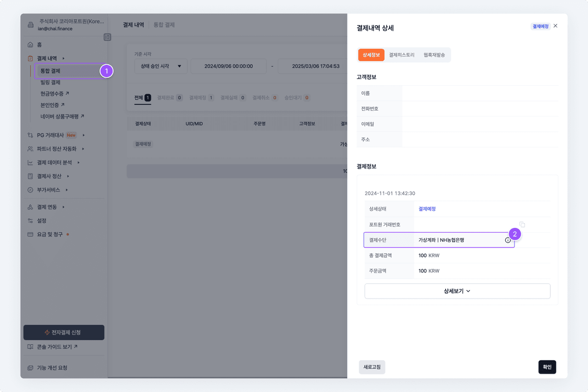Click the start date input field

point(228,66)
